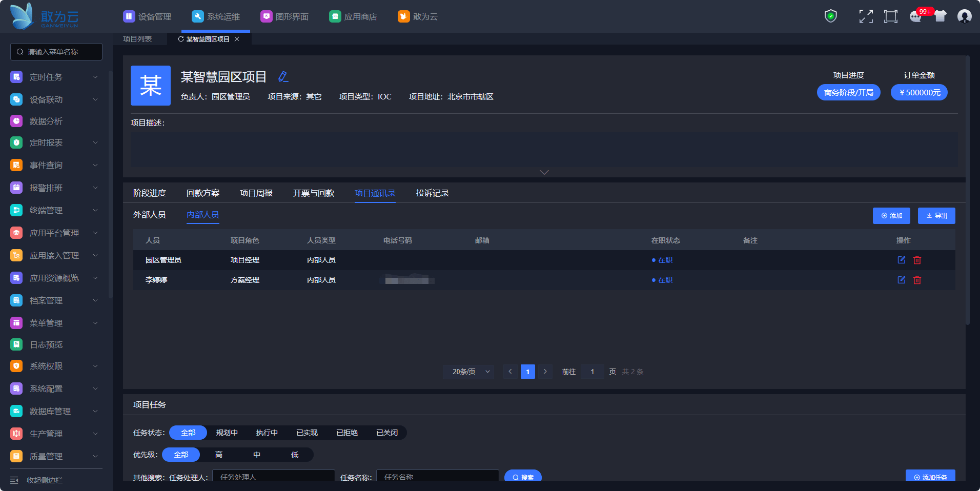980x491 pixels.
Task: Expand the project description chevron
Action: tap(544, 172)
